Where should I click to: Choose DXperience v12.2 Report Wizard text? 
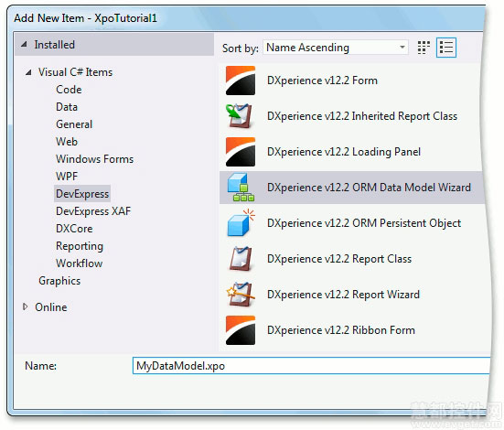click(x=344, y=295)
